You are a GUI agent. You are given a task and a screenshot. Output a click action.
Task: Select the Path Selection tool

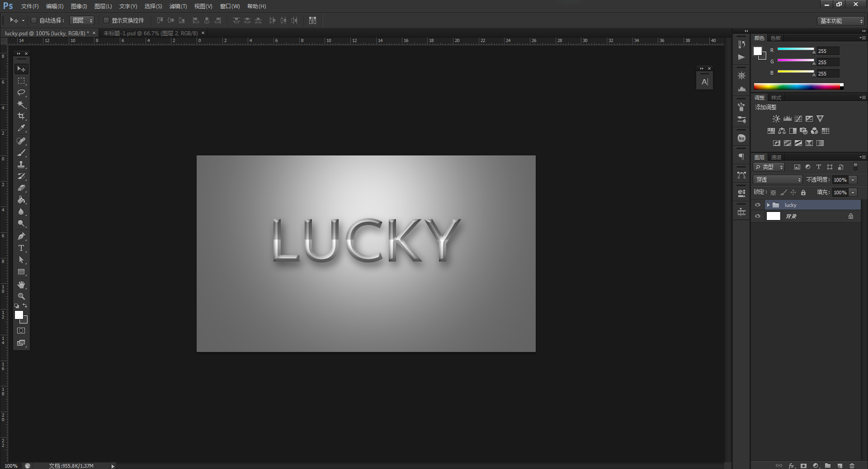click(21, 260)
